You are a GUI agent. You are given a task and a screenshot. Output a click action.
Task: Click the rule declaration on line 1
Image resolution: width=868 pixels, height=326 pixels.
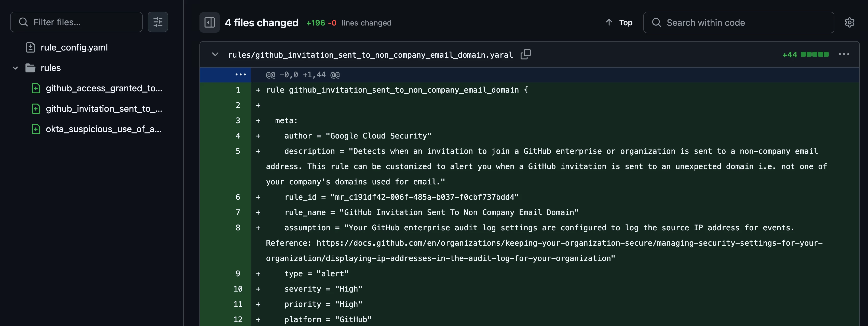coord(397,90)
